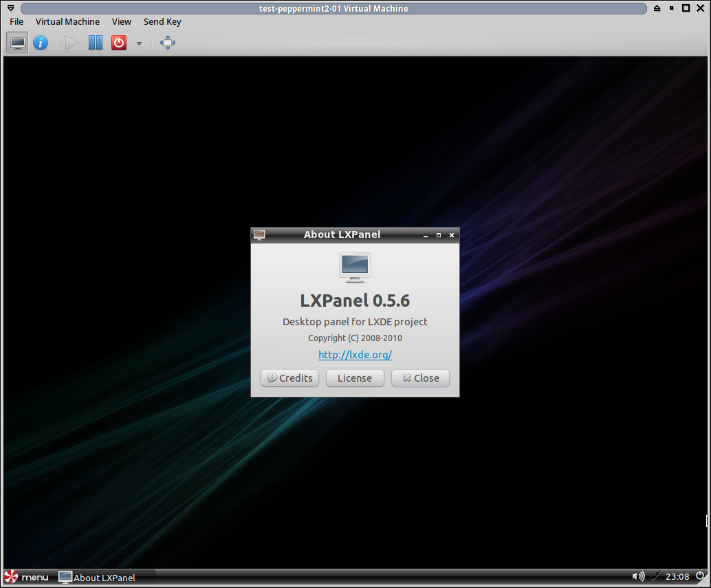Show the graphical console view
The height and width of the screenshot is (588, 711).
click(x=18, y=43)
